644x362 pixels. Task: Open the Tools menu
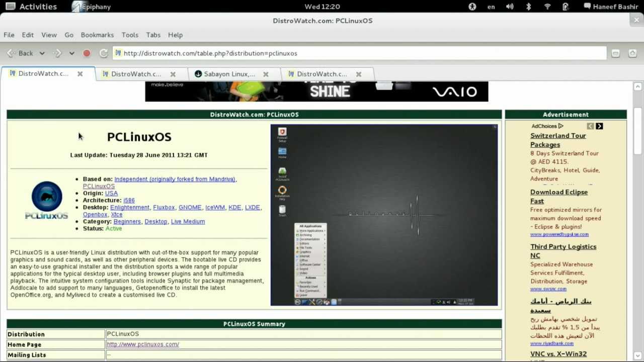130,35
